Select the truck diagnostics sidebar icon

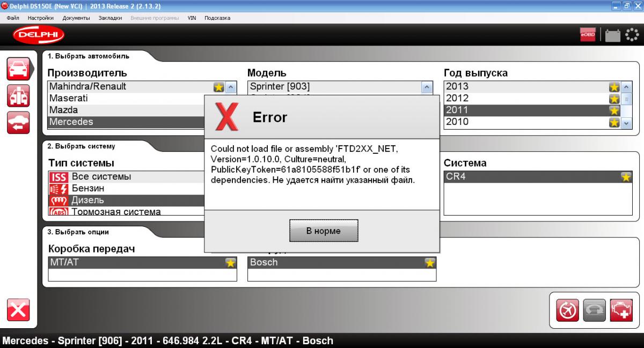pos(18,95)
